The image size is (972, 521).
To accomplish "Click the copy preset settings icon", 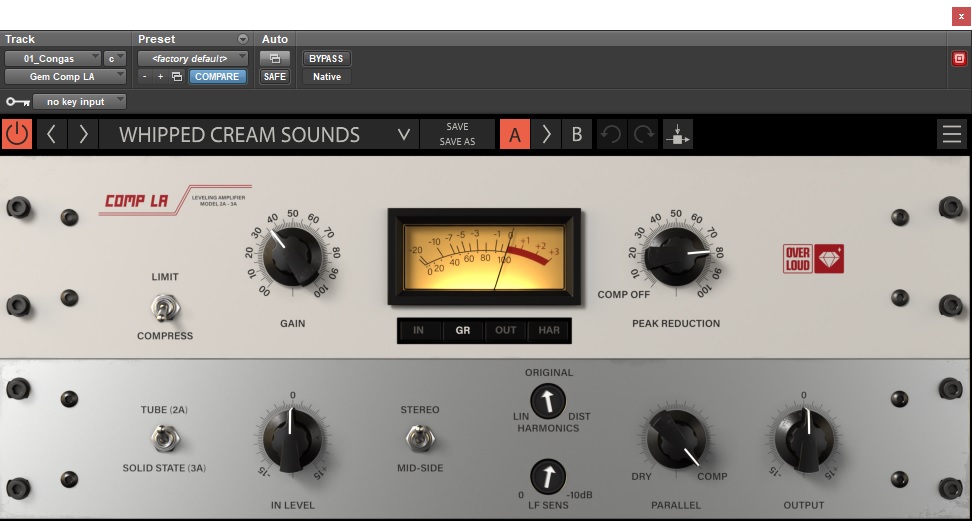I will pyautogui.click(x=177, y=77).
